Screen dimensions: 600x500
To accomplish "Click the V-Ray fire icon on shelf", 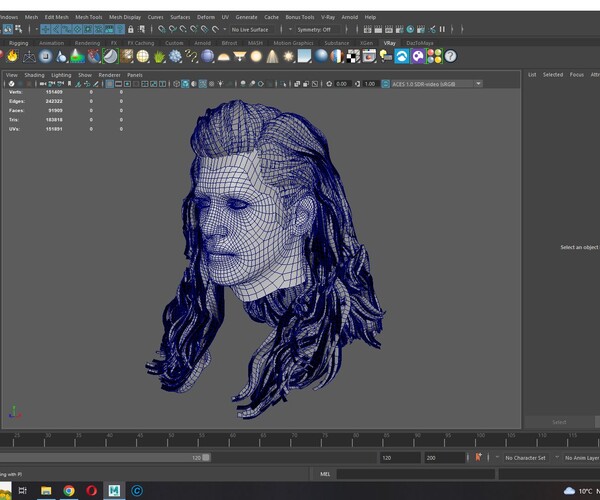I will pos(13,56).
